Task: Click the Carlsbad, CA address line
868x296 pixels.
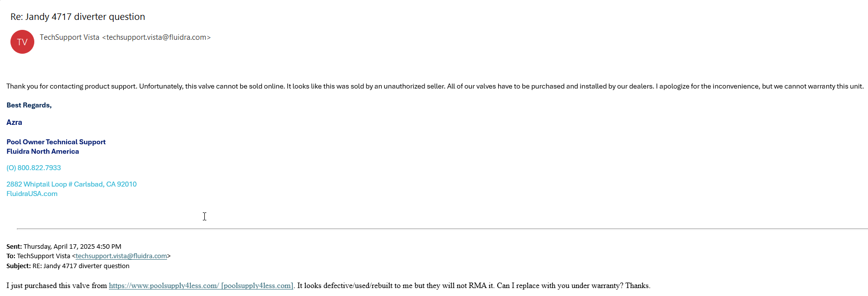Action: click(x=72, y=185)
